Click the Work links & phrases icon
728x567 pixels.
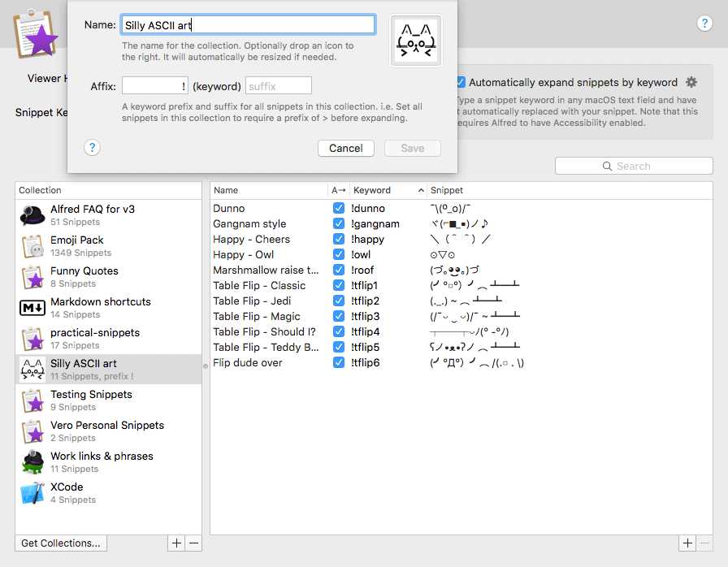coord(32,462)
